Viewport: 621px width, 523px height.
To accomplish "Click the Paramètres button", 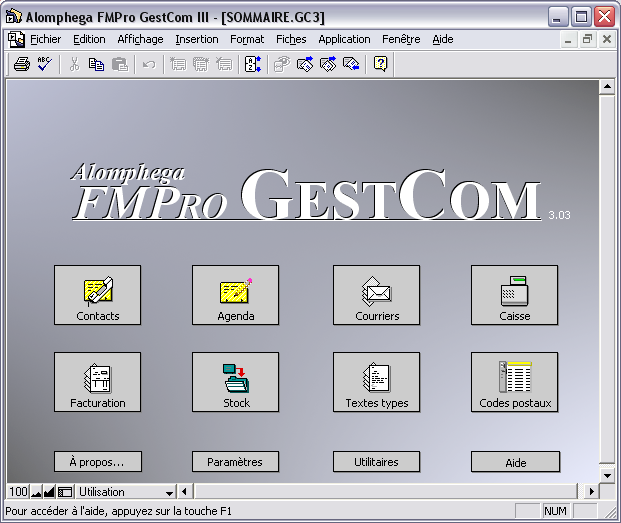I will (x=235, y=462).
